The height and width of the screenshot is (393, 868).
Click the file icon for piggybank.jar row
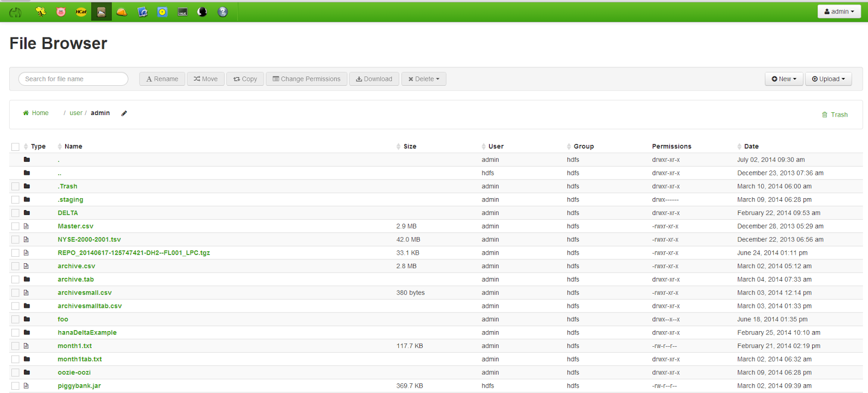tap(26, 386)
